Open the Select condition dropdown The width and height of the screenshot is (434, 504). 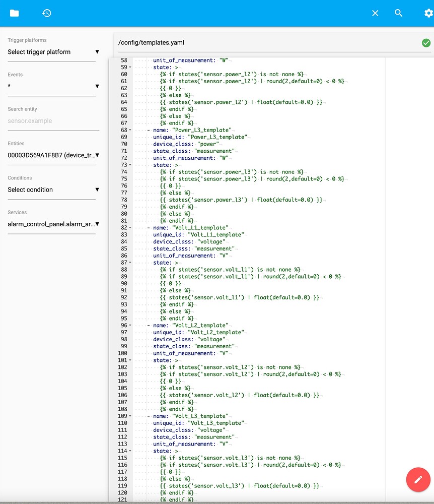(x=53, y=190)
